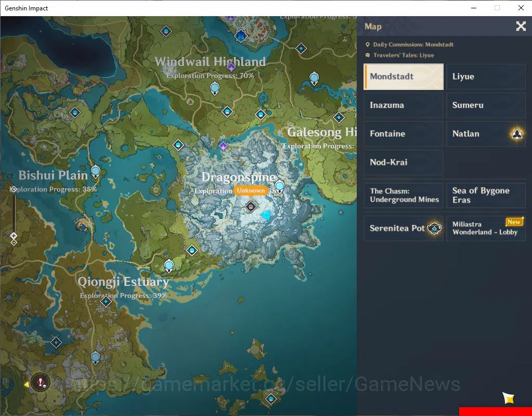Click the yellow star icon in panel corner

(509, 398)
